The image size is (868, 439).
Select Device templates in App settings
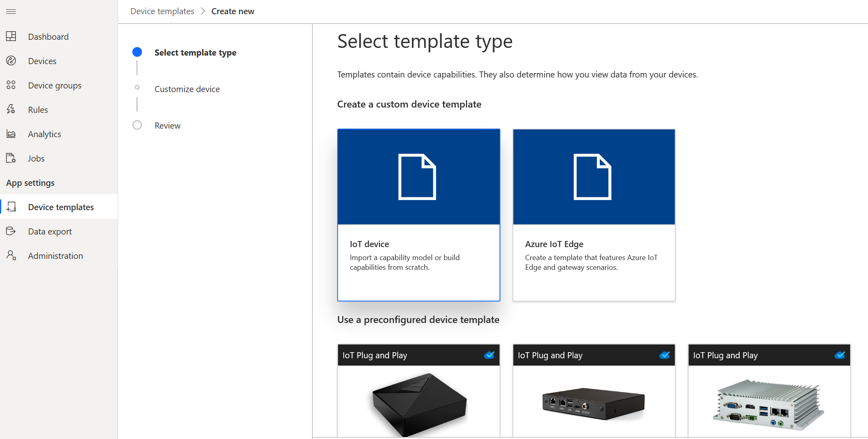coord(59,207)
